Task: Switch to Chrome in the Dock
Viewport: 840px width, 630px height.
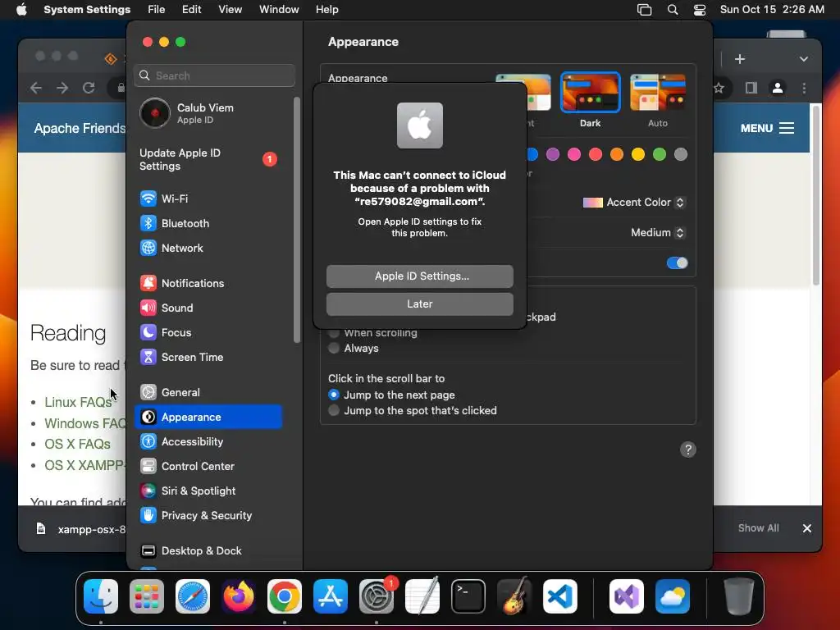Action: tap(285, 596)
